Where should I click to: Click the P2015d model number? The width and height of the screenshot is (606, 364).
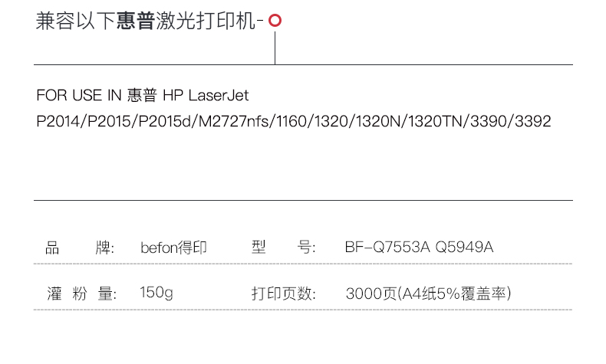tap(166, 121)
